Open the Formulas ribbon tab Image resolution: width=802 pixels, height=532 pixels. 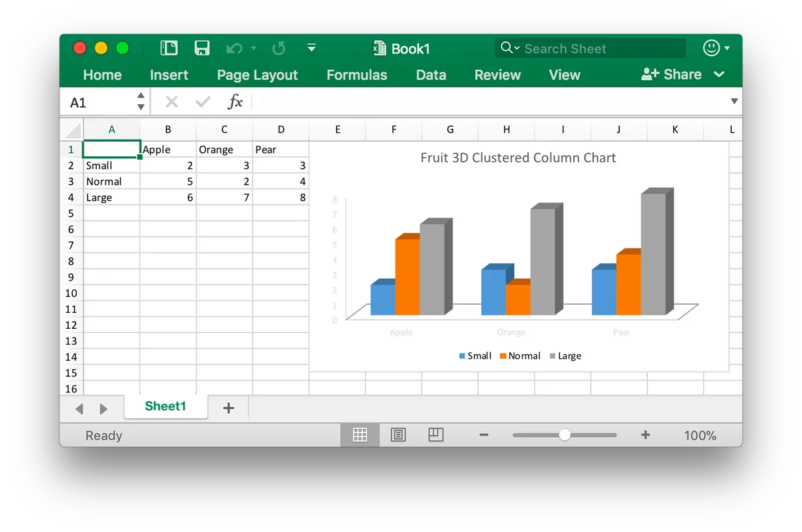pos(357,75)
